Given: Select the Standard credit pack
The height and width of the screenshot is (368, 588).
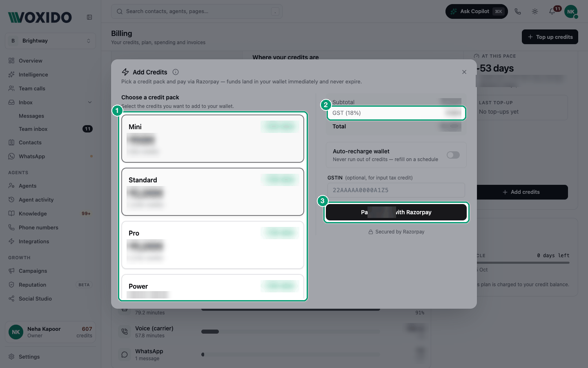Looking at the screenshot, I should (213, 192).
